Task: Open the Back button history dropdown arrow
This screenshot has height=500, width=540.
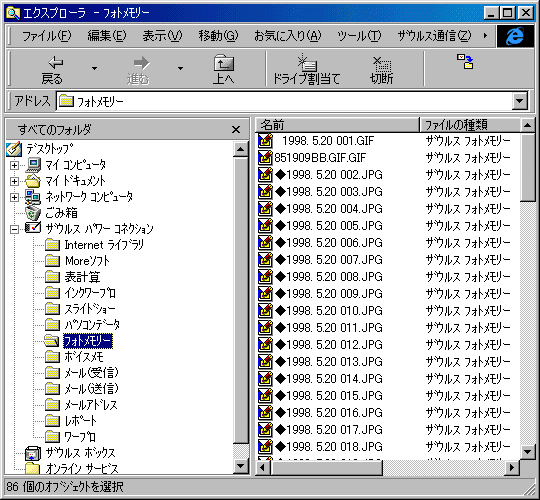Action: pos(94,69)
